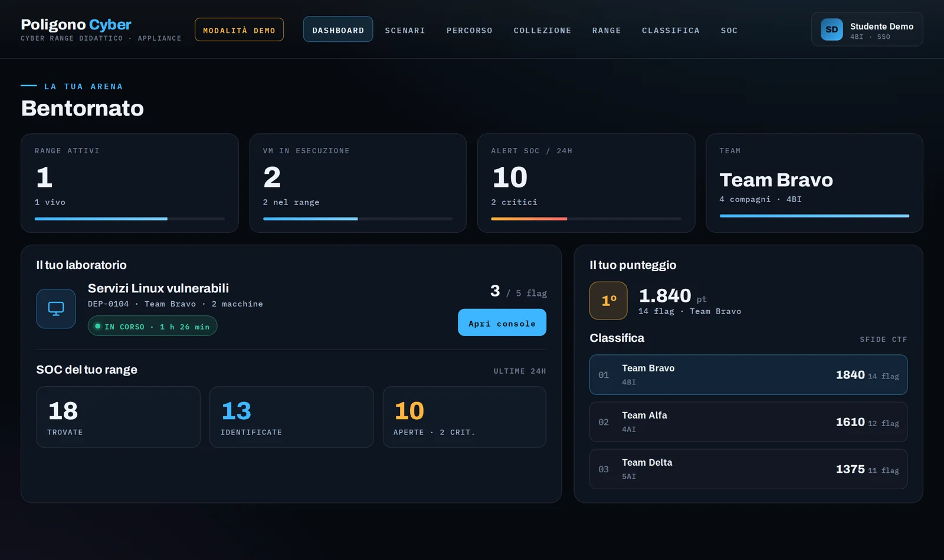
Task: Open the Range attivi stat card
Action: [130, 183]
